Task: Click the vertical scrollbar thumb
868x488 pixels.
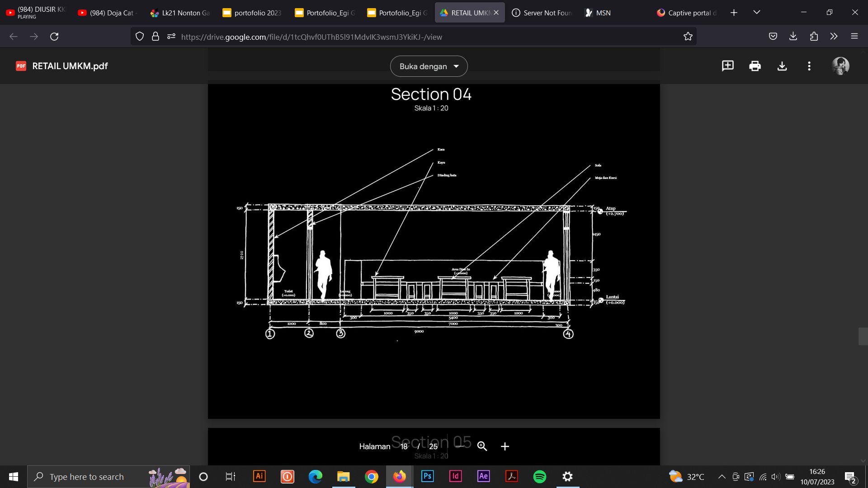Action: point(863,337)
